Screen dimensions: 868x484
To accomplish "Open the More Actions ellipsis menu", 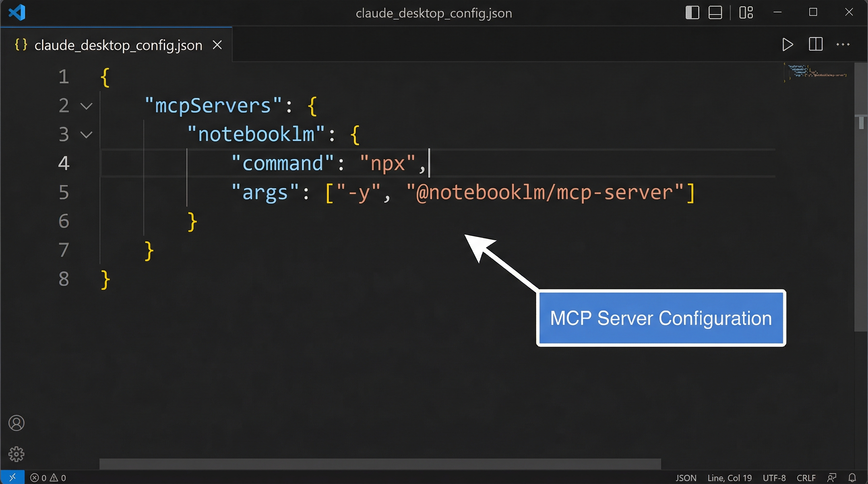I will pos(843,44).
